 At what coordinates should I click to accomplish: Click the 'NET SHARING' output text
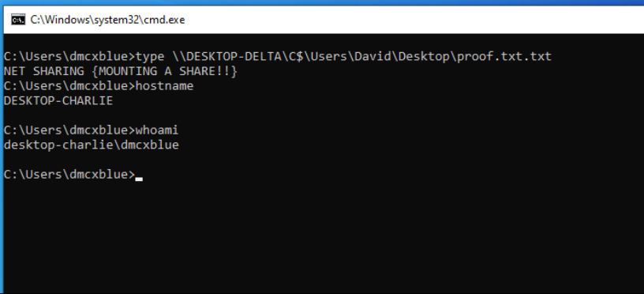pos(44,71)
